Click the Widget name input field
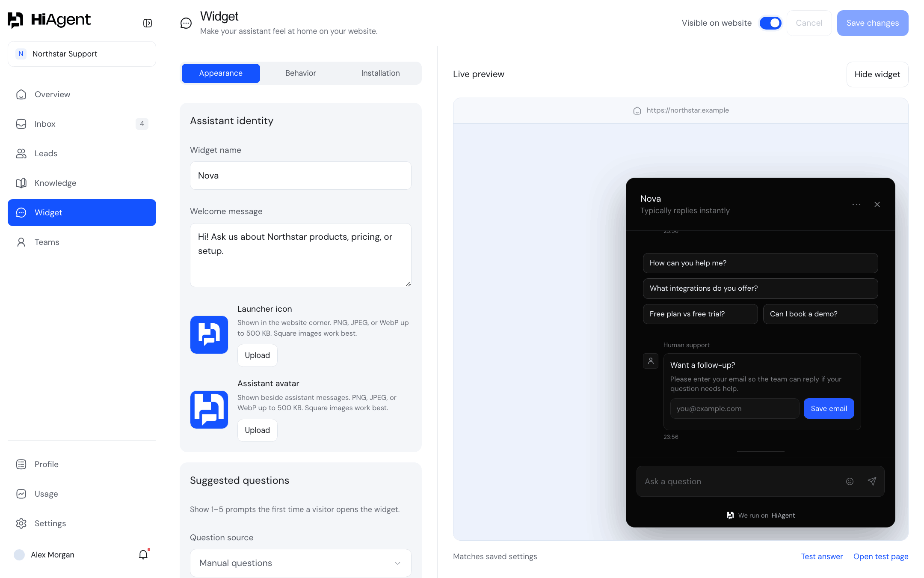Image resolution: width=924 pixels, height=578 pixels. [x=301, y=176]
